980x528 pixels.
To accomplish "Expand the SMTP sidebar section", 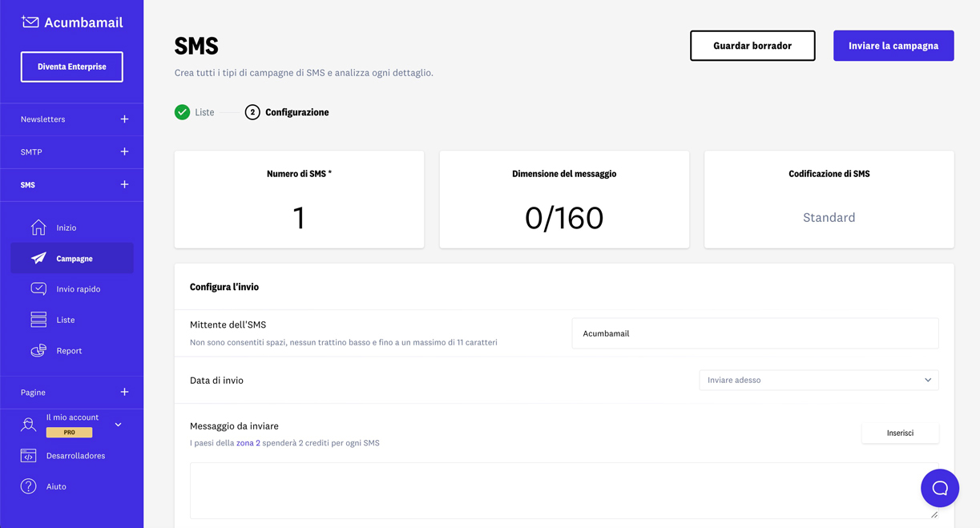I will (x=124, y=151).
